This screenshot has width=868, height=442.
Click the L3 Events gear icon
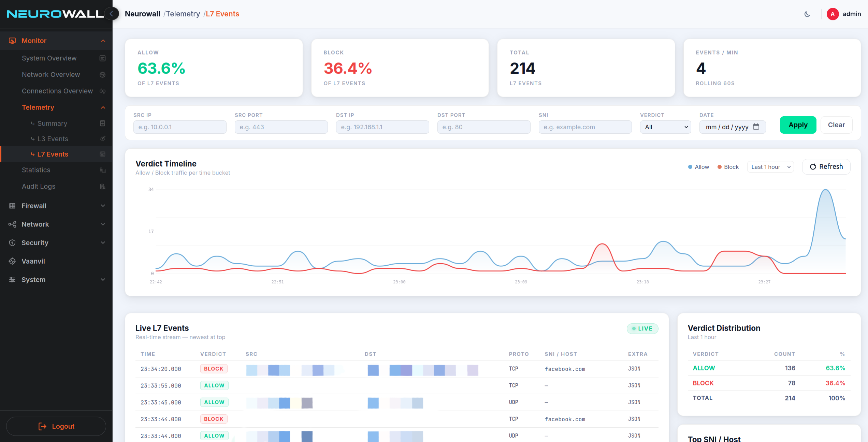[102, 139]
